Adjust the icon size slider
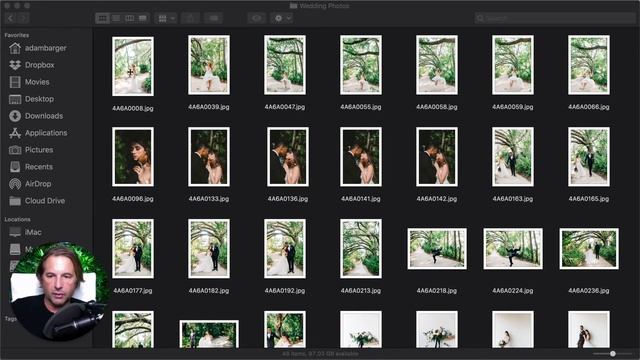The height and width of the screenshot is (360, 640). coord(612,353)
